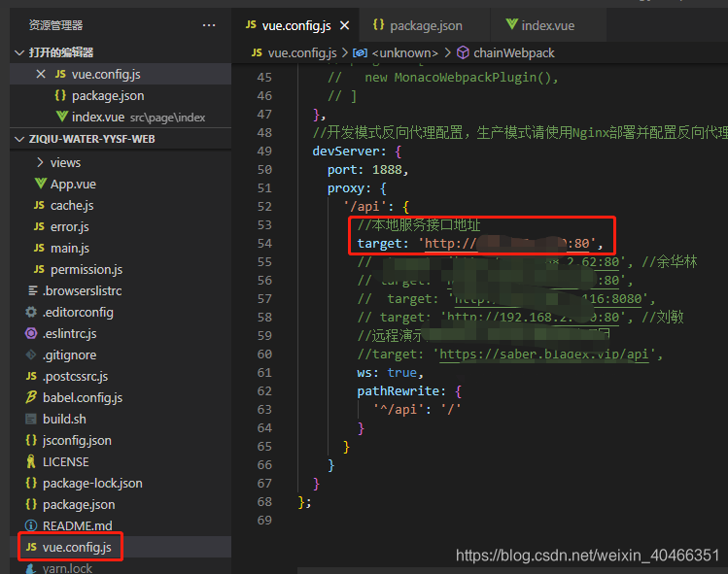Screen dimensions: 728x574
Task: Open the .browserslistrc file
Action: coord(121,290)
